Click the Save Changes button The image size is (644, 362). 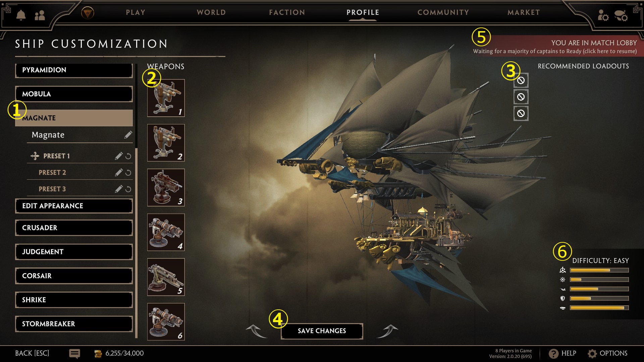(322, 331)
